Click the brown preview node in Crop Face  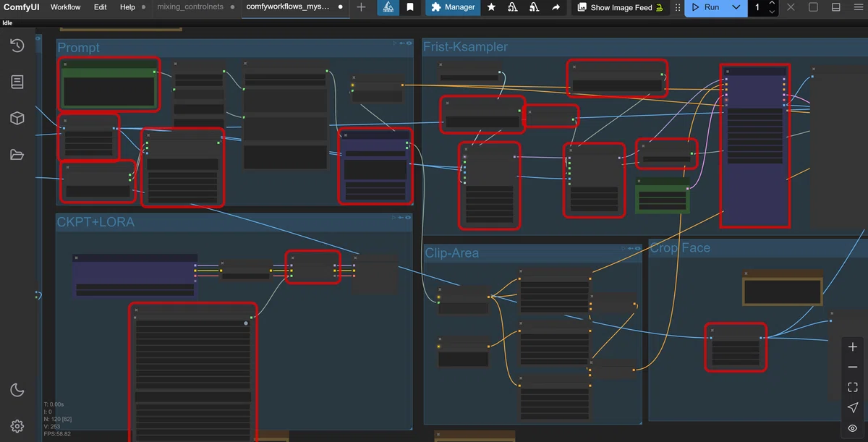[783, 287]
